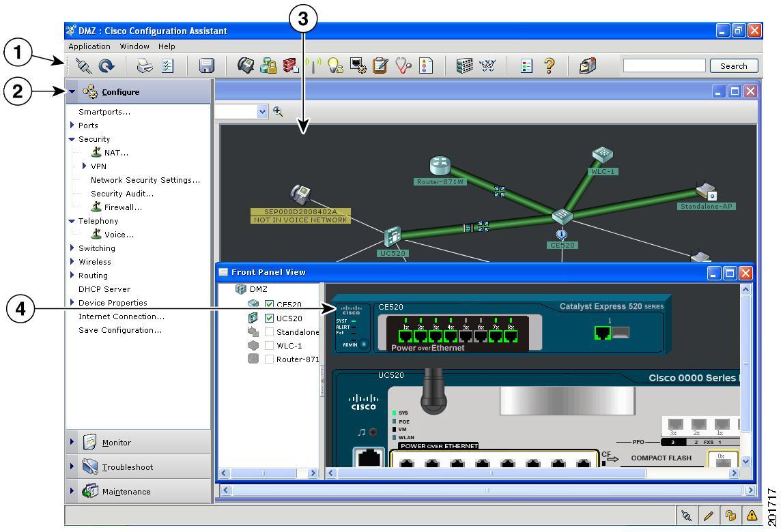Open Internet Connection... item
The image size is (783, 532).
click(x=122, y=316)
